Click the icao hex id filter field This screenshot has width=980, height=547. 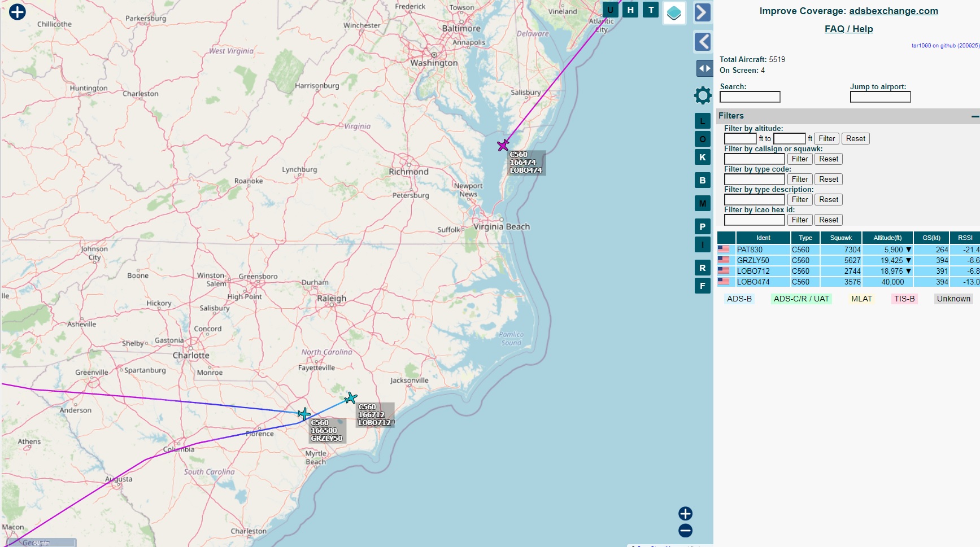[754, 220]
